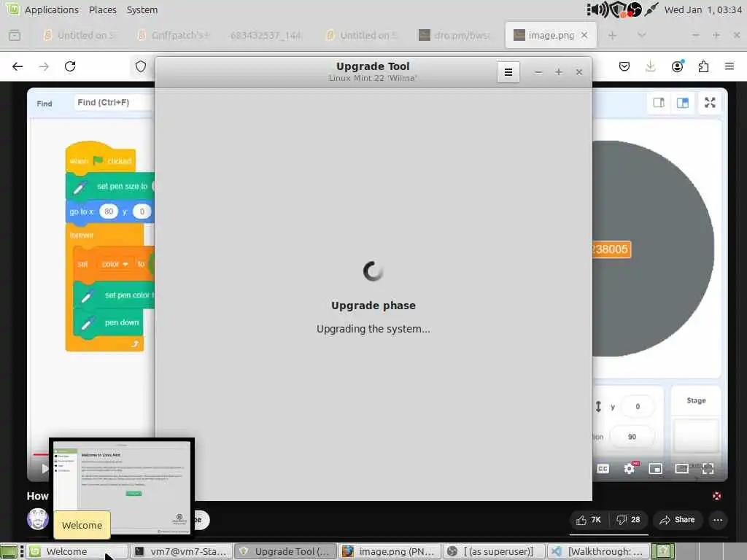Click the sprite y value field
The height and width of the screenshot is (560, 747).
point(638,407)
